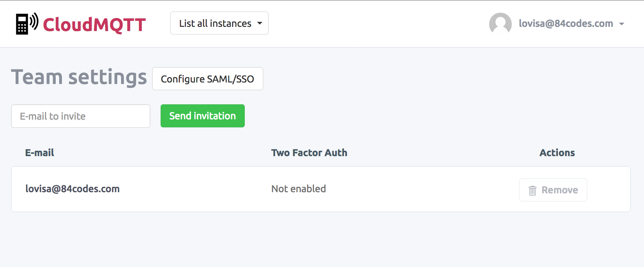Viewport: 644px width, 267px height.
Task: Open the lovisa@84codes.com account menu
Action: [566, 23]
